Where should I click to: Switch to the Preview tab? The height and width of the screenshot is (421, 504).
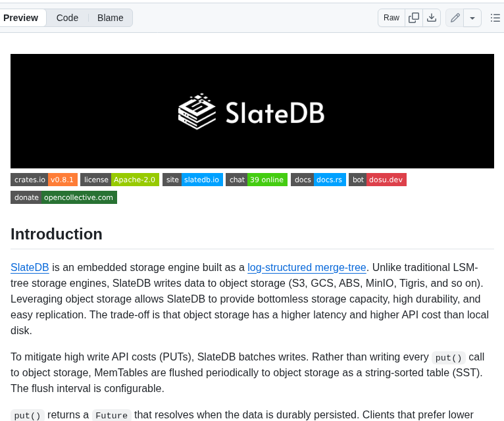click(21, 18)
